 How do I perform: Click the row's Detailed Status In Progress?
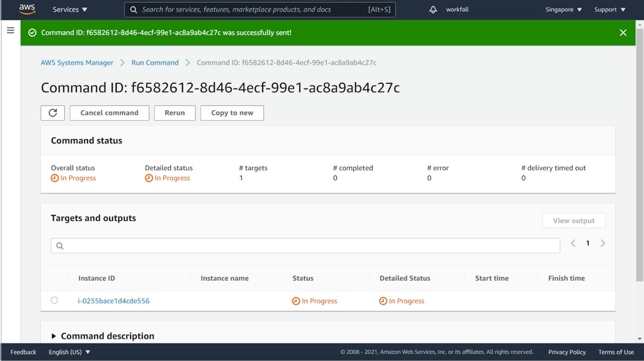coord(402,301)
